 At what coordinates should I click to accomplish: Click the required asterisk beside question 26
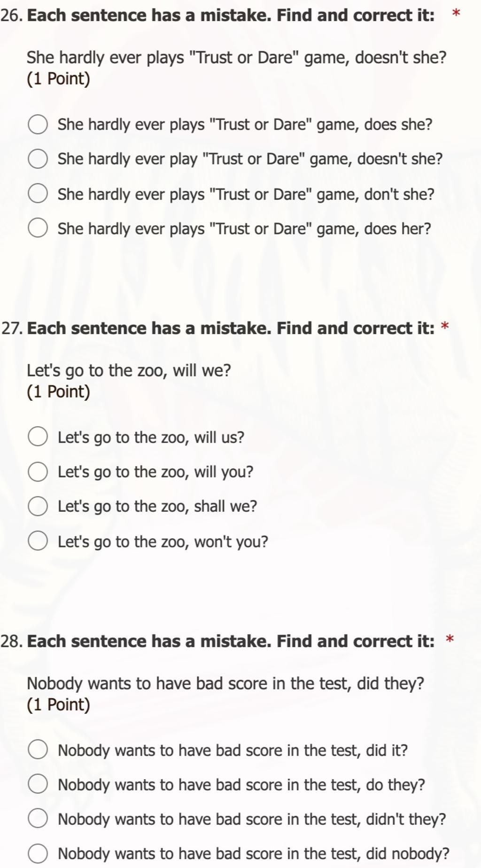point(456,14)
